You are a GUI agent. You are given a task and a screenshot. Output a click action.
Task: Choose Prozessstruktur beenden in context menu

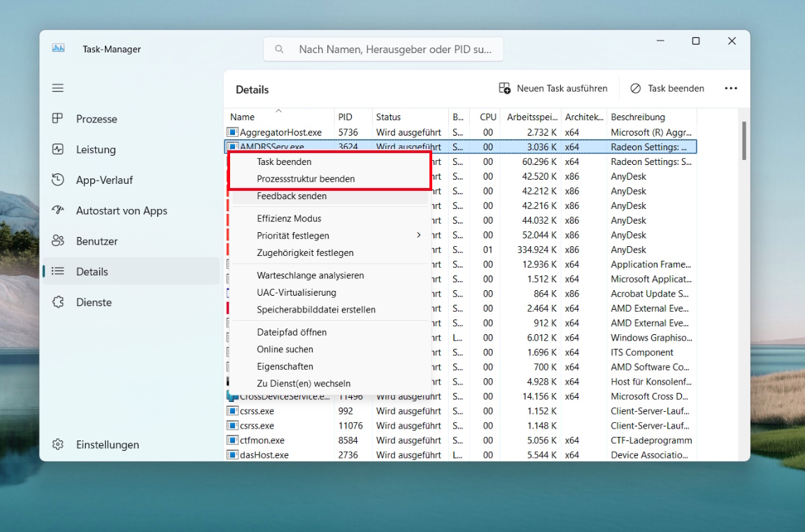(x=329, y=178)
